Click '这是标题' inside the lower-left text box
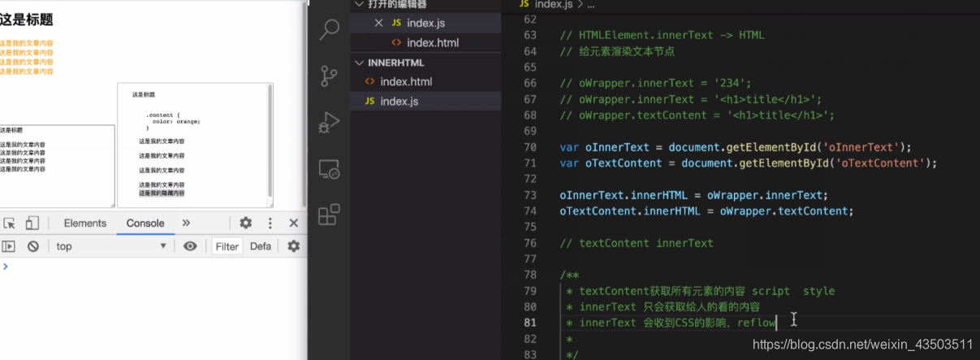 [11, 130]
